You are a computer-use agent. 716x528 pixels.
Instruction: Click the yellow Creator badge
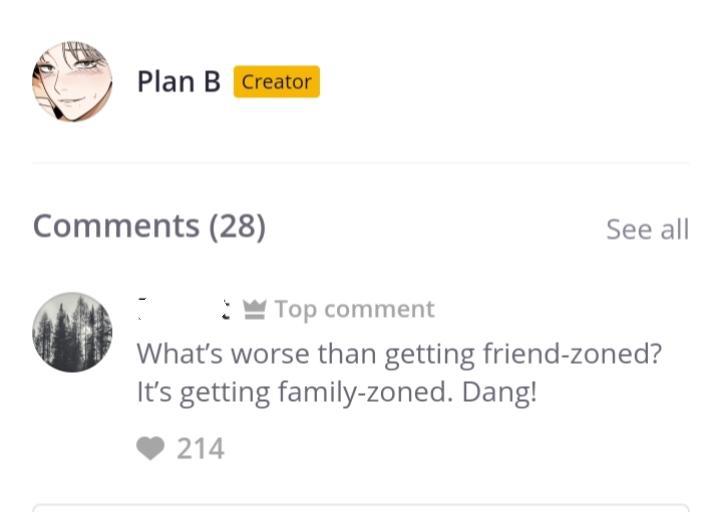pos(276,82)
